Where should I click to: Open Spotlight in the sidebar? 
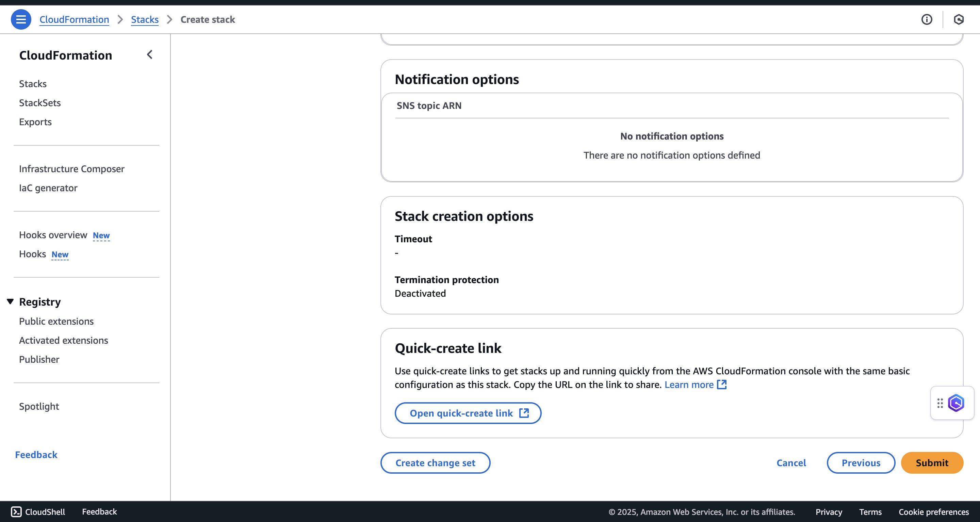click(x=39, y=406)
